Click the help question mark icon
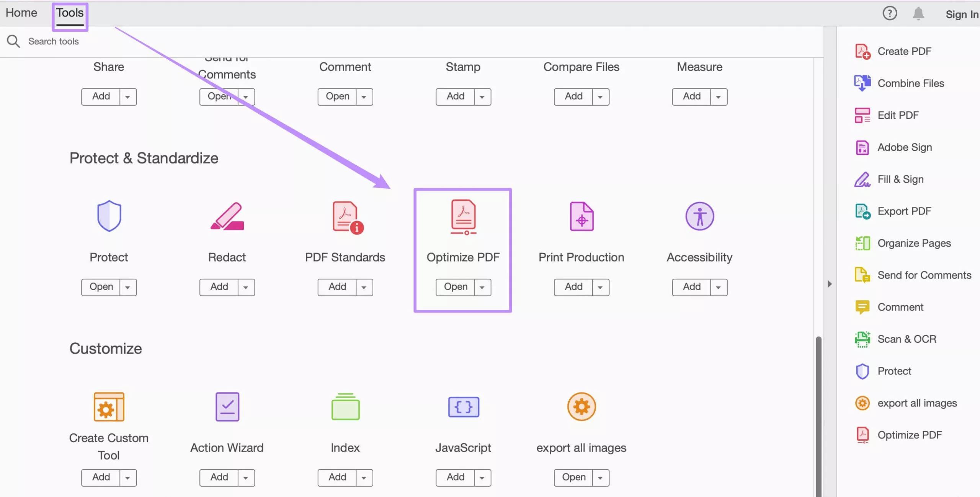This screenshot has width=980, height=497. 890,14
